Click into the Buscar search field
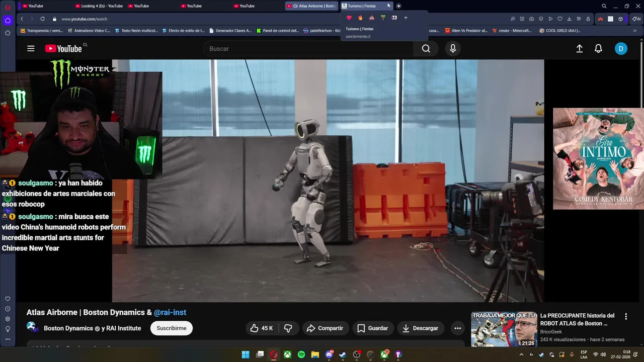Screen dimensions: 644x362 point(308,49)
